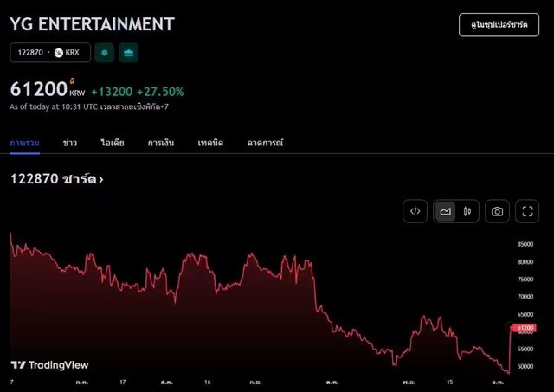Click the 61200 current price value

click(x=38, y=88)
